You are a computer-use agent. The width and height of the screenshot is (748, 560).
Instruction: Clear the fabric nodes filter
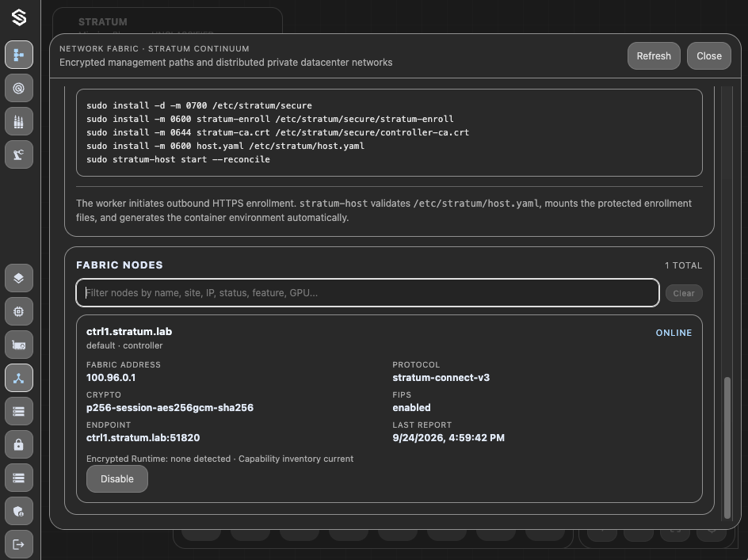tap(684, 293)
